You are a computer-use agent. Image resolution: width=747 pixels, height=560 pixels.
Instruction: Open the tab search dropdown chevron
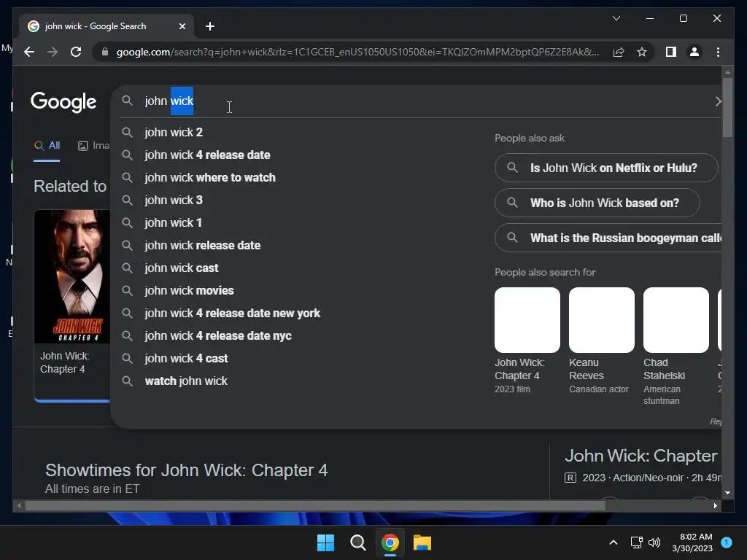point(616,18)
